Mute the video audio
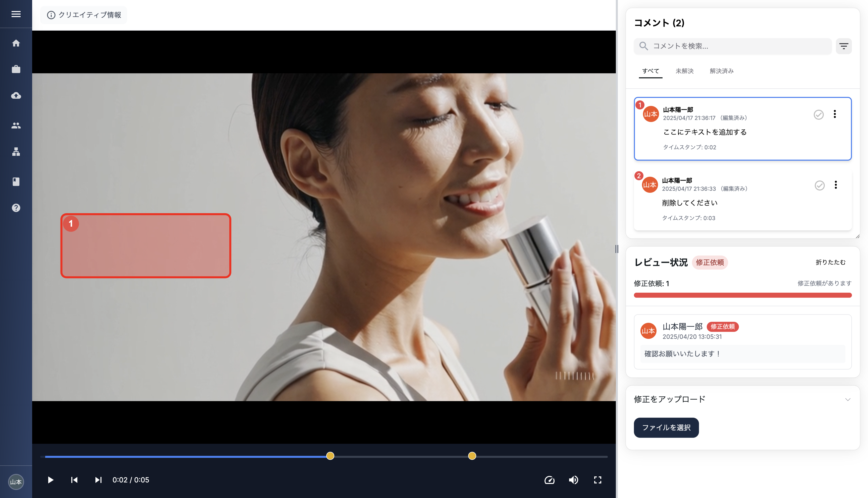This screenshot has width=868, height=498. tap(573, 480)
